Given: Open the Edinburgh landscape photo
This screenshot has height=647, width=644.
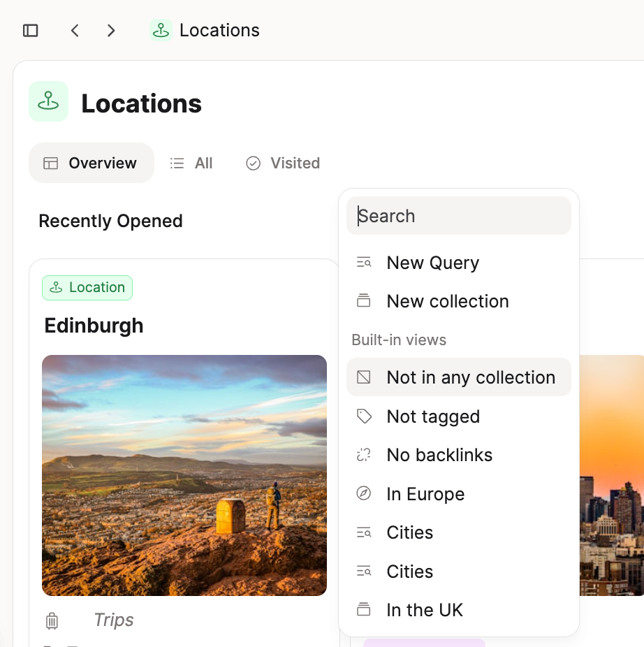Looking at the screenshot, I should coord(184,475).
